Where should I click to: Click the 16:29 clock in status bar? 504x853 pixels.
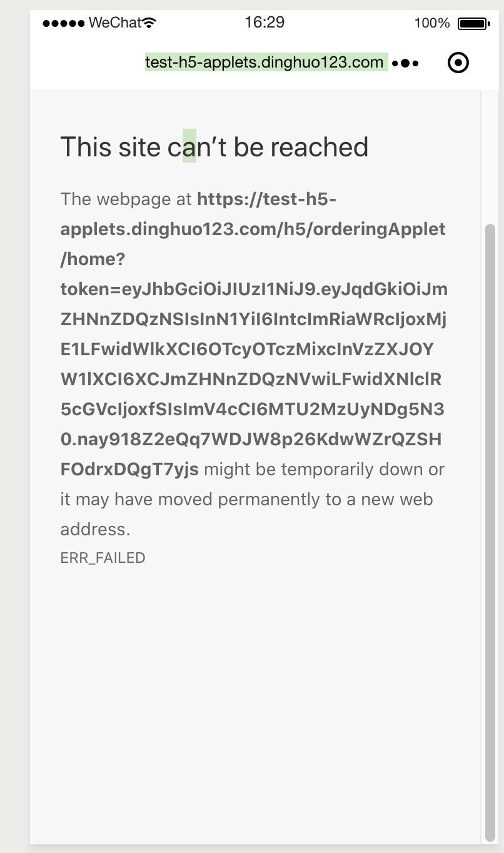265,23
